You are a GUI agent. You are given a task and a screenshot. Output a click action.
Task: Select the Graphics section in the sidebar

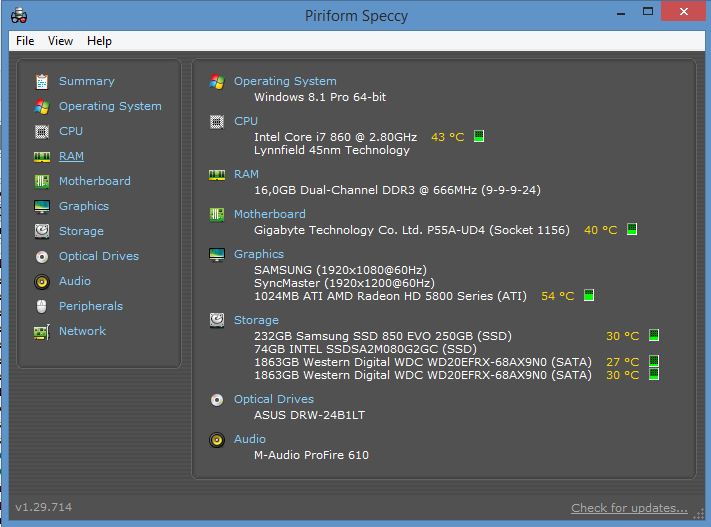[x=83, y=206]
